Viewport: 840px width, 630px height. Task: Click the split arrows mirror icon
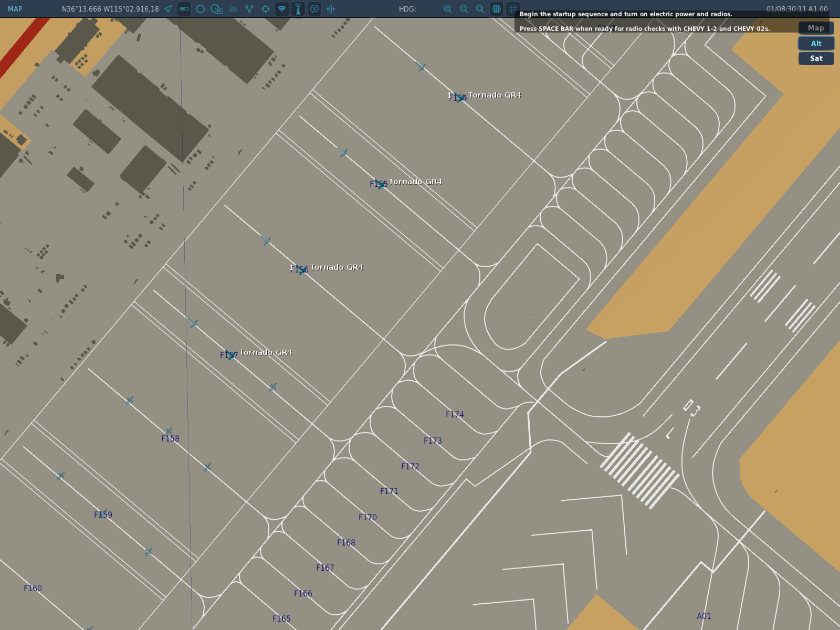[331, 9]
